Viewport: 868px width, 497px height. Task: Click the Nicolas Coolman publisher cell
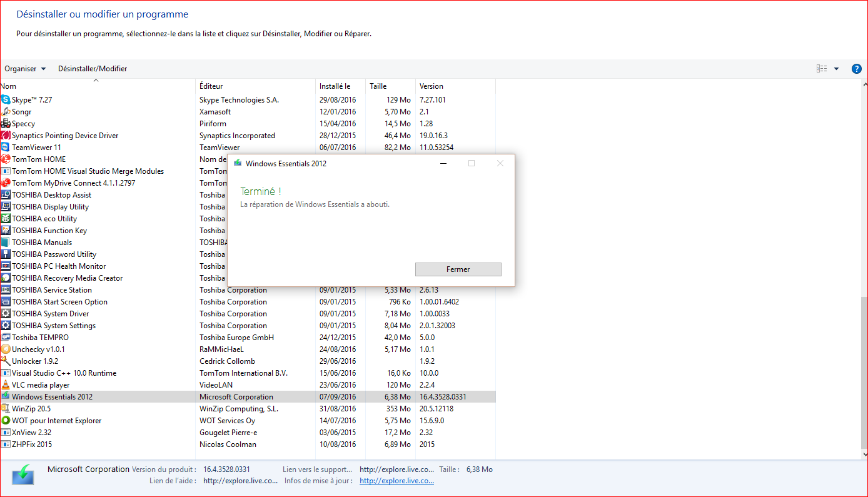[x=228, y=444]
